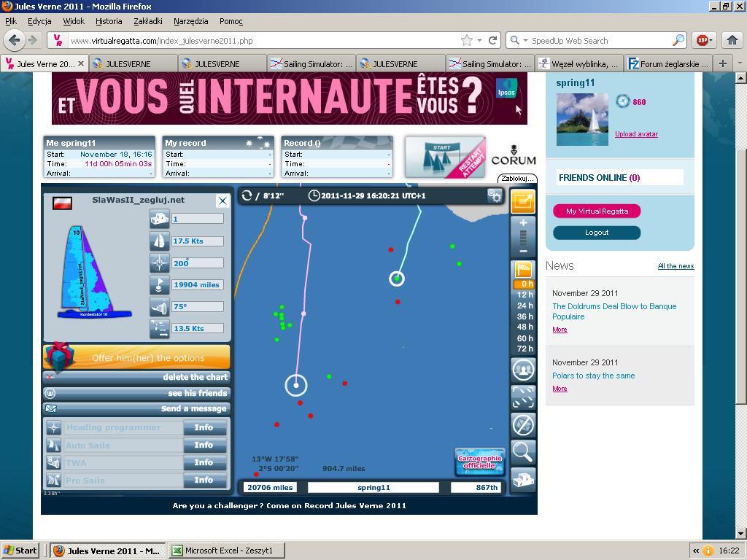
Task: Select the 72 h forecast option
Action: (525, 349)
